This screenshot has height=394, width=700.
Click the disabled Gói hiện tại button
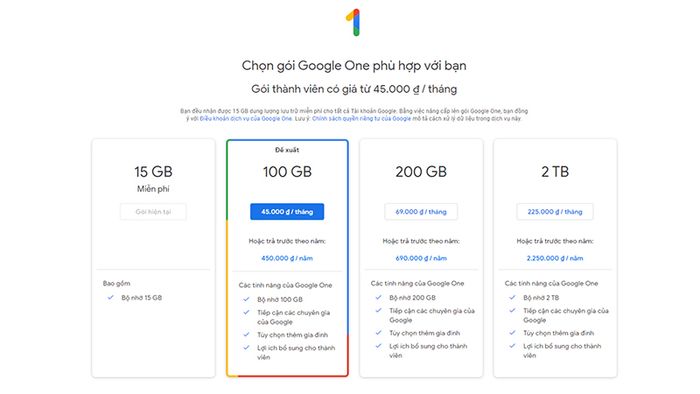coord(153,212)
